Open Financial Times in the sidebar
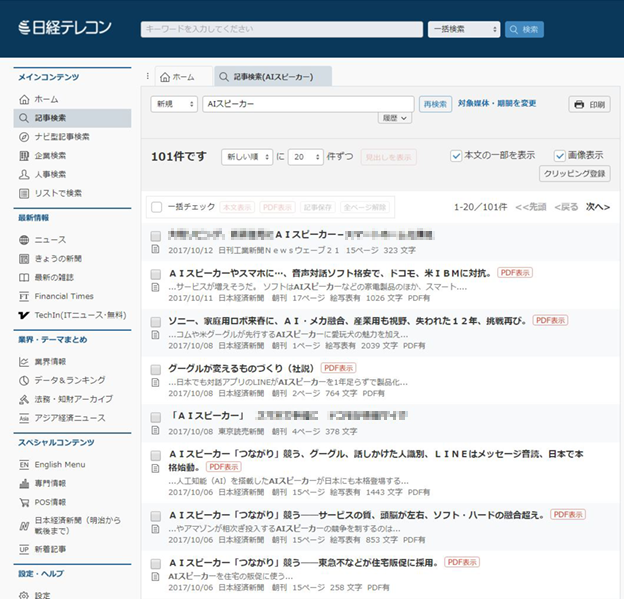Screen dimensions: 624x599 coord(63,296)
